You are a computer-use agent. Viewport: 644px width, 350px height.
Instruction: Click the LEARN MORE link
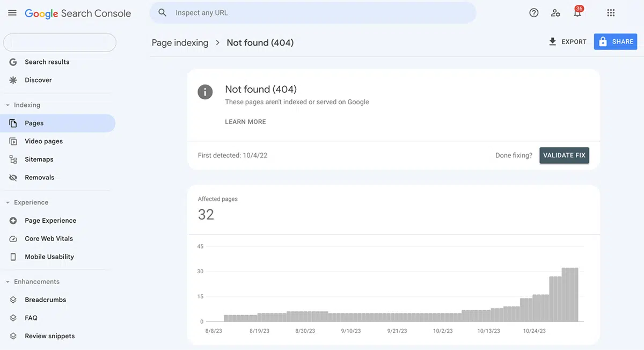point(245,122)
